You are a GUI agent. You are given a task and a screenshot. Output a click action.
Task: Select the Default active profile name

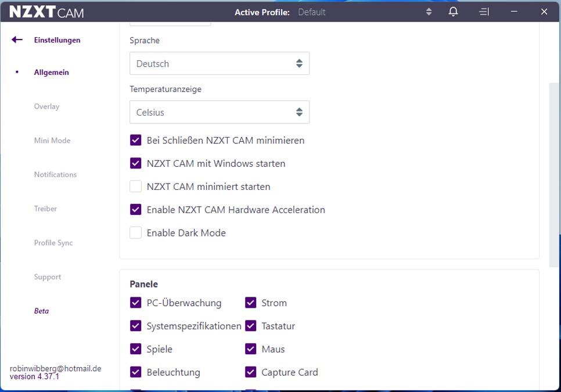click(x=312, y=12)
